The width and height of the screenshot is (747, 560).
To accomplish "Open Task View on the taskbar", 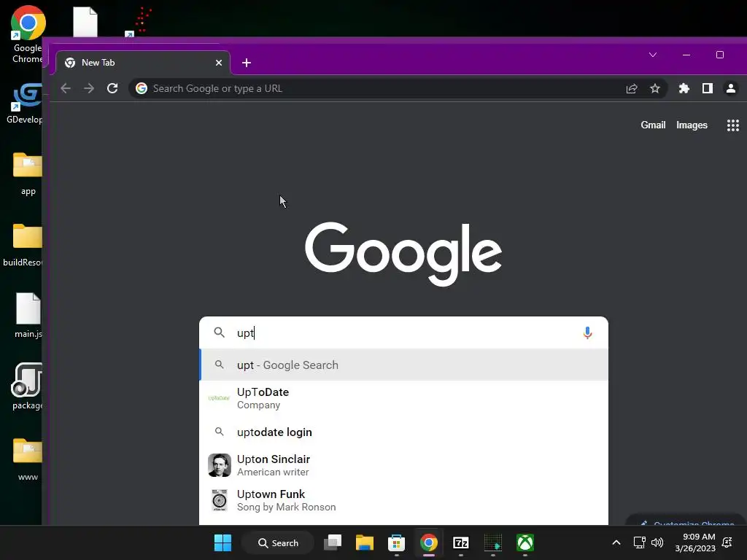I will point(333,542).
